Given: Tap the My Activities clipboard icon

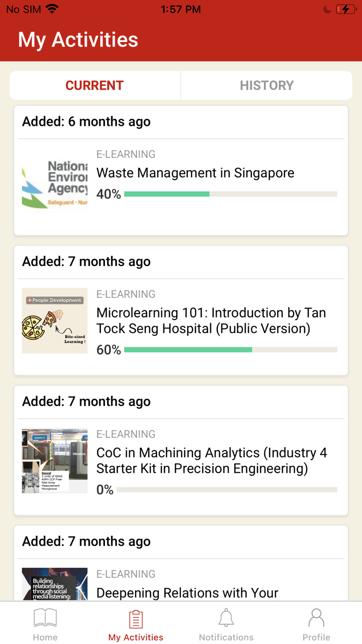Looking at the screenshot, I should [x=135, y=619].
